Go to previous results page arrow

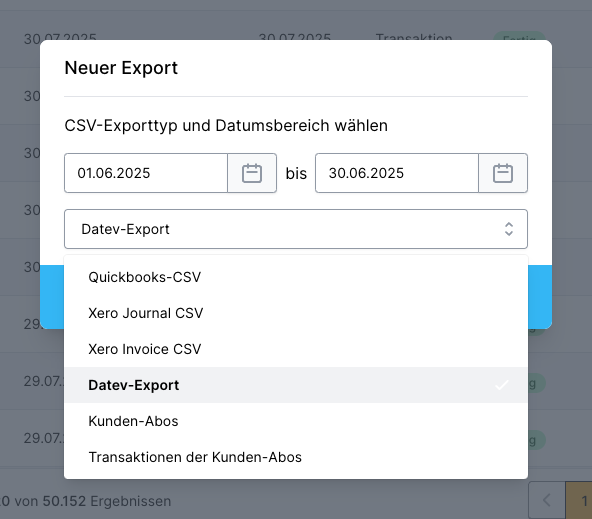pyautogui.click(x=547, y=501)
